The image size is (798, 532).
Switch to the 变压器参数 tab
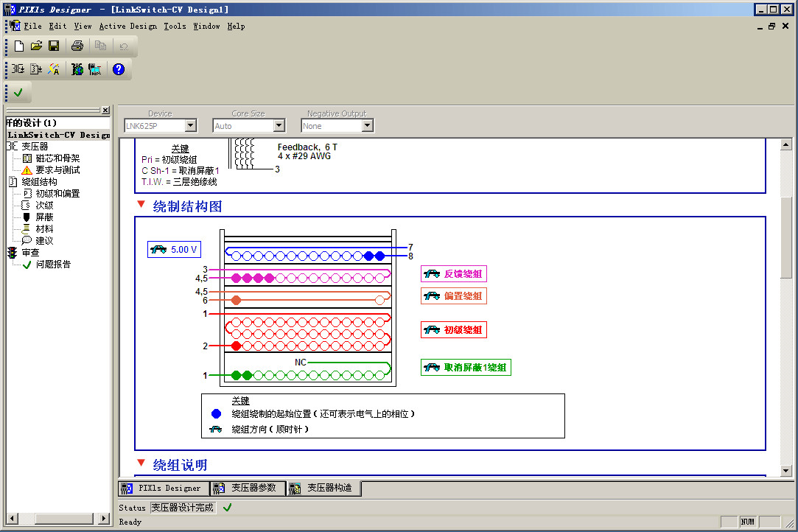[x=248, y=489]
